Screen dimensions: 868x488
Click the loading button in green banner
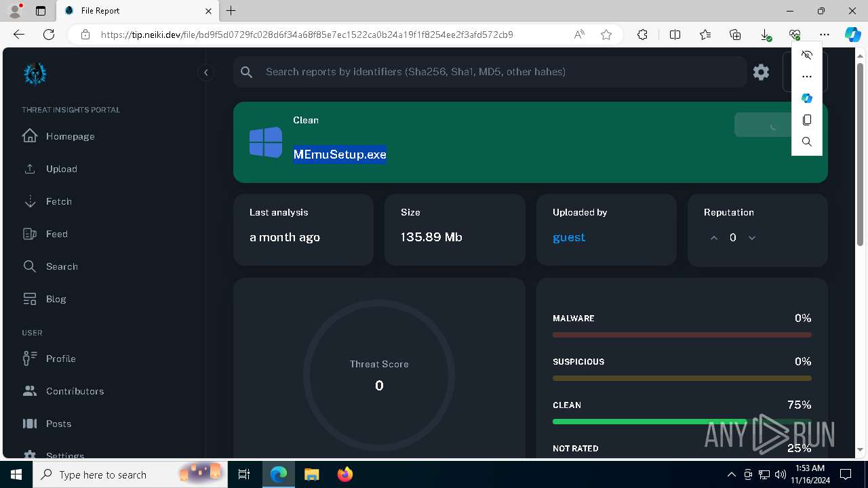[763, 125]
